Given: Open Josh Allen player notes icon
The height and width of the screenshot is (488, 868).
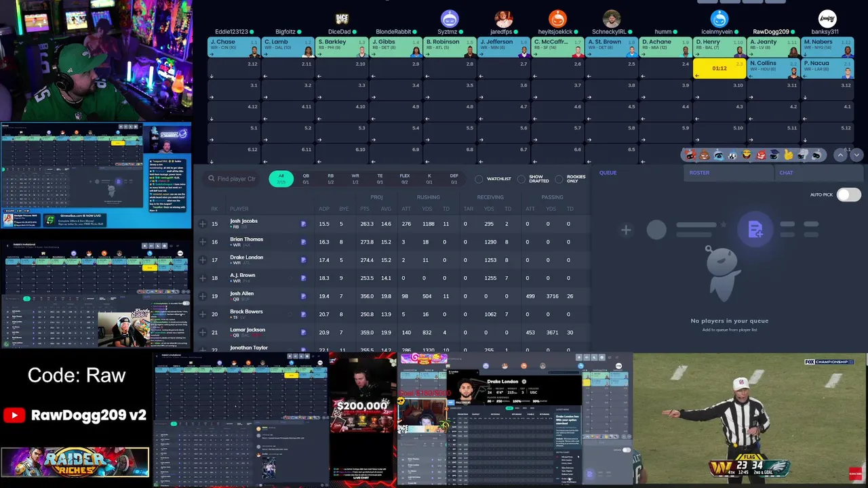Looking at the screenshot, I should (304, 296).
